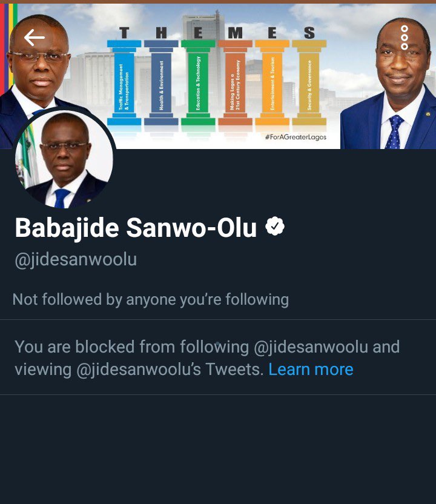Tap the back arrow icon
436x504 pixels.
(35, 38)
